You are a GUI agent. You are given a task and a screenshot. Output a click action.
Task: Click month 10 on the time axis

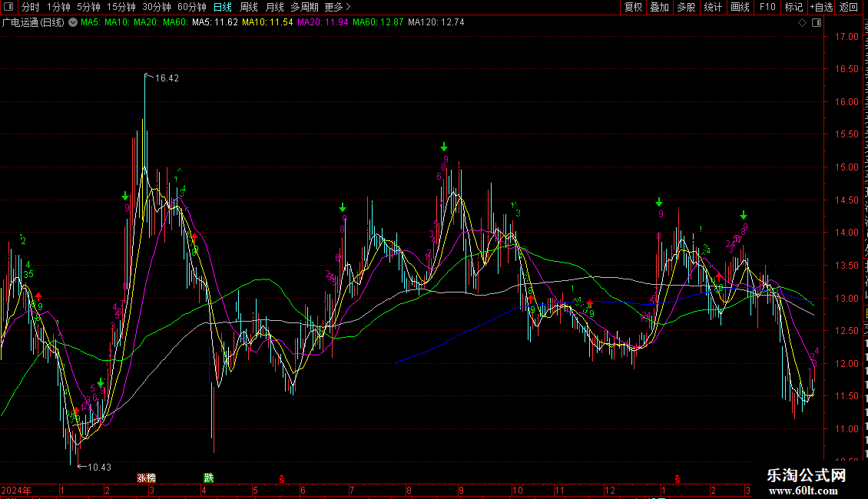click(x=517, y=490)
